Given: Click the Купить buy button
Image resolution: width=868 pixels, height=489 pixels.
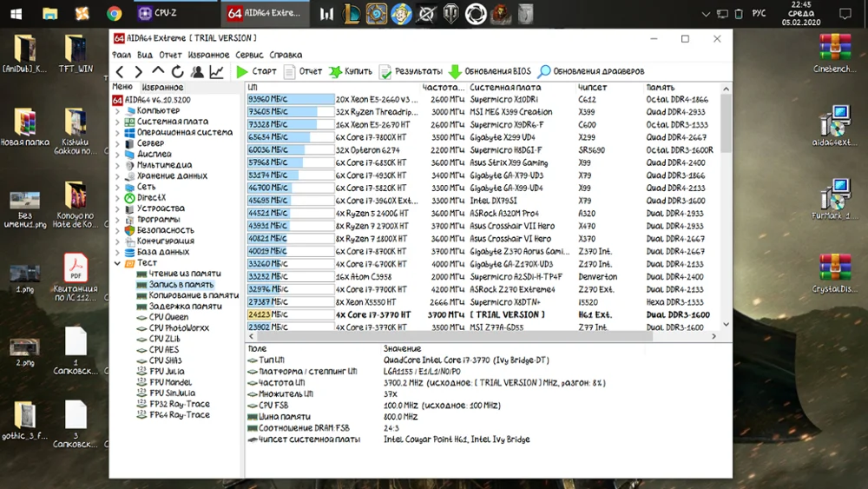Looking at the screenshot, I should tap(351, 71).
